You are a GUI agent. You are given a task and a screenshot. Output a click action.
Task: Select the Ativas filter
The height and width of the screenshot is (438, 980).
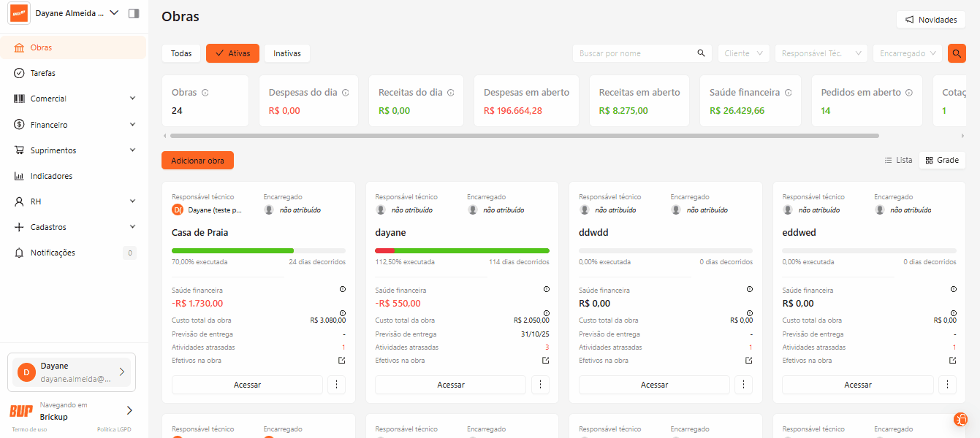[232, 53]
